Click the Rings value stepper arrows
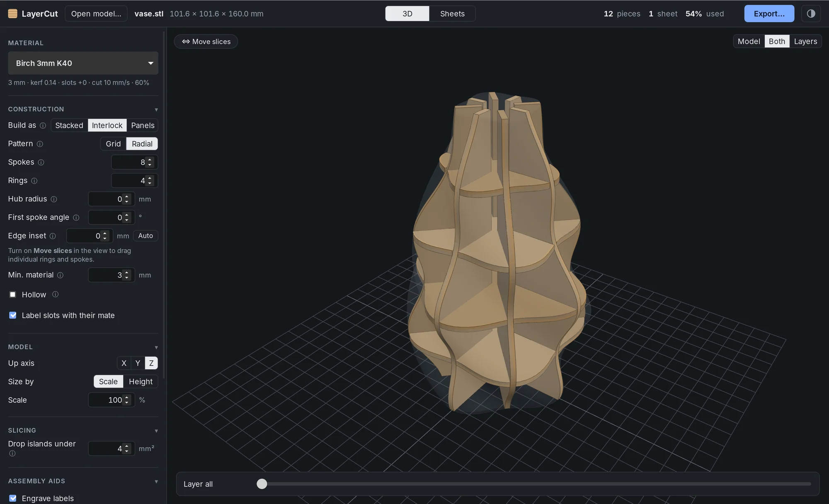Image resolution: width=829 pixels, height=504 pixels. point(150,180)
